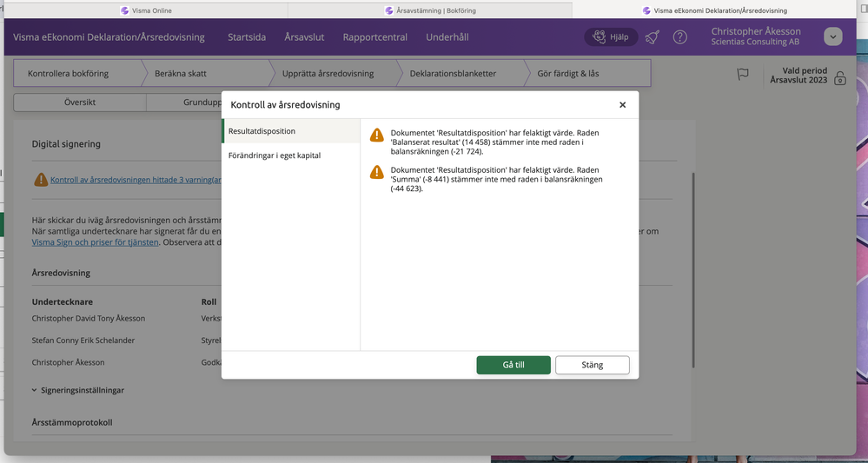This screenshot has width=868, height=463.
Task: Select Förändringar i eget kapital item
Action: 275,155
